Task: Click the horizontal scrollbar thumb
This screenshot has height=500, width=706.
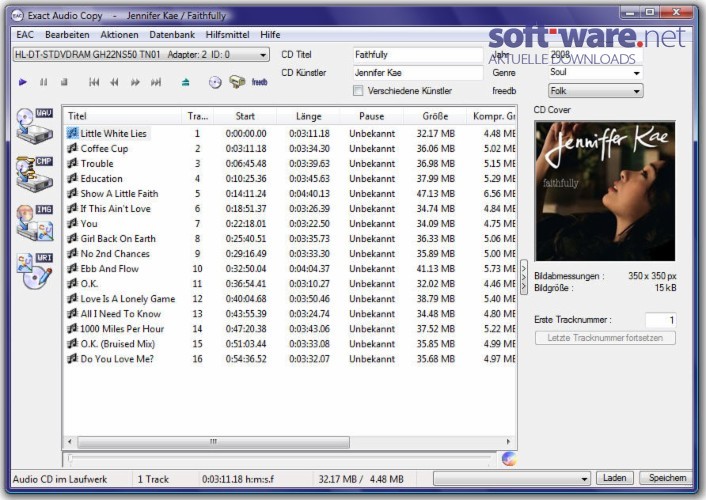Action: (213, 442)
